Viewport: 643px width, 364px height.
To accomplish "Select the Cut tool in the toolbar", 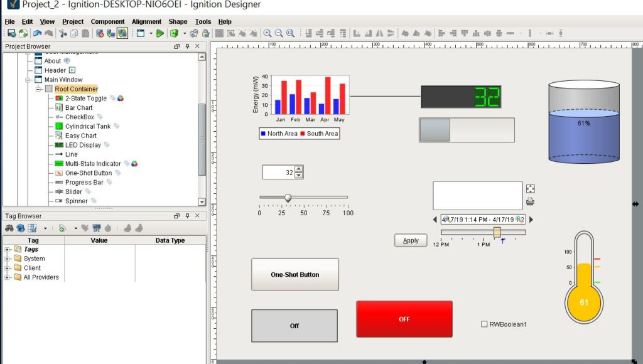I will (63, 33).
